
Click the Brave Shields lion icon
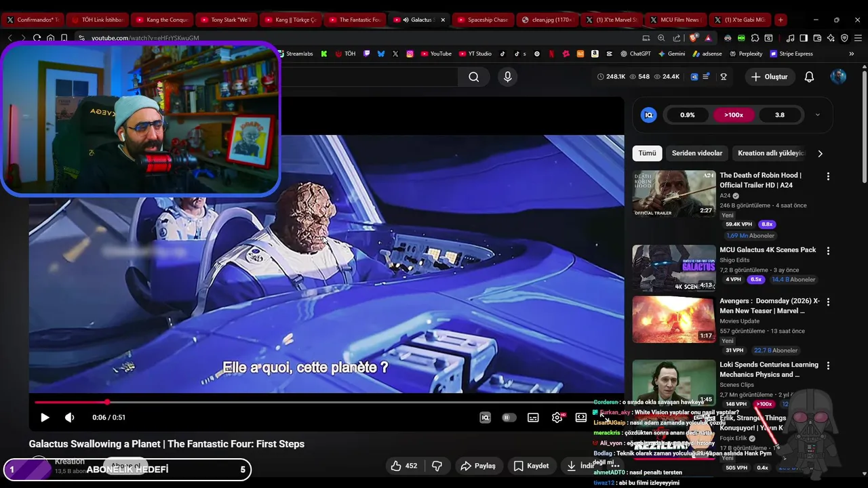[692, 38]
